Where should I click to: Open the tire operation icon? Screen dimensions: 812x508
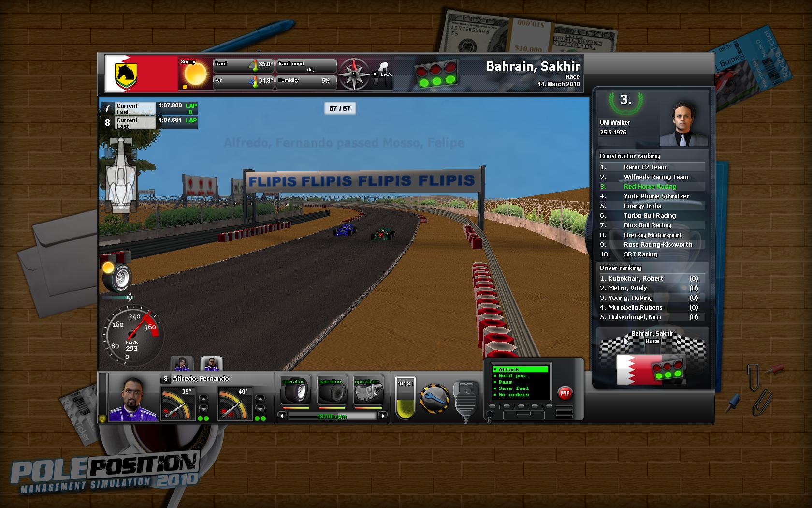(295, 391)
